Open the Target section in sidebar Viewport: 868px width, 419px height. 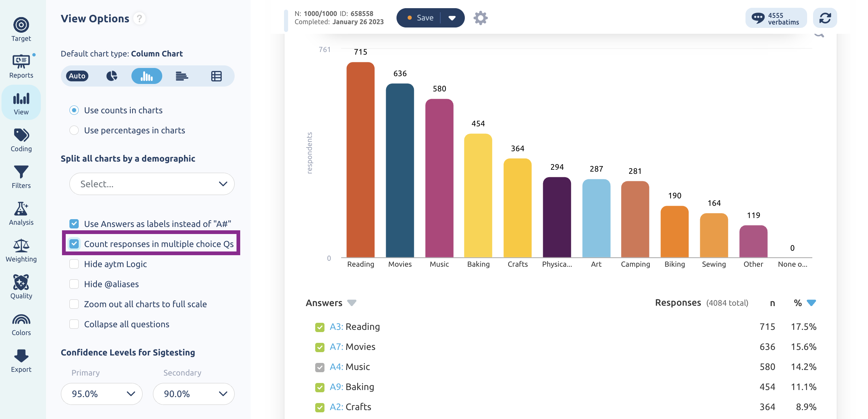pyautogui.click(x=21, y=29)
